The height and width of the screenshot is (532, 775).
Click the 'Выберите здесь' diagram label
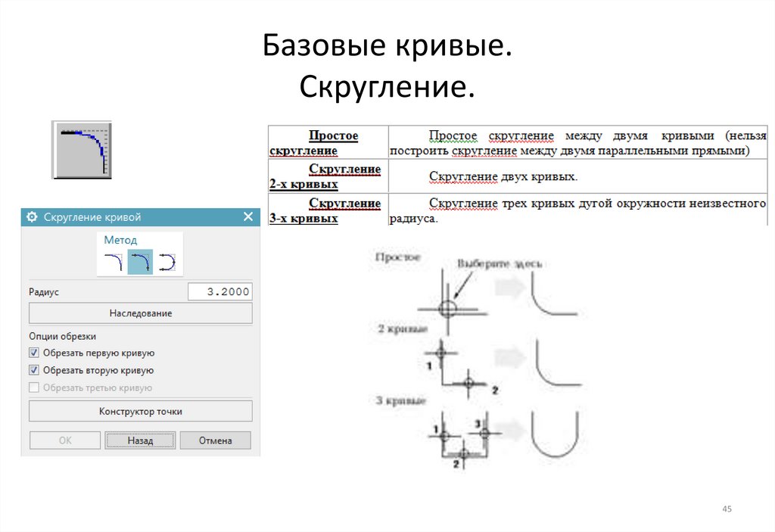click(x=500, y=263)
